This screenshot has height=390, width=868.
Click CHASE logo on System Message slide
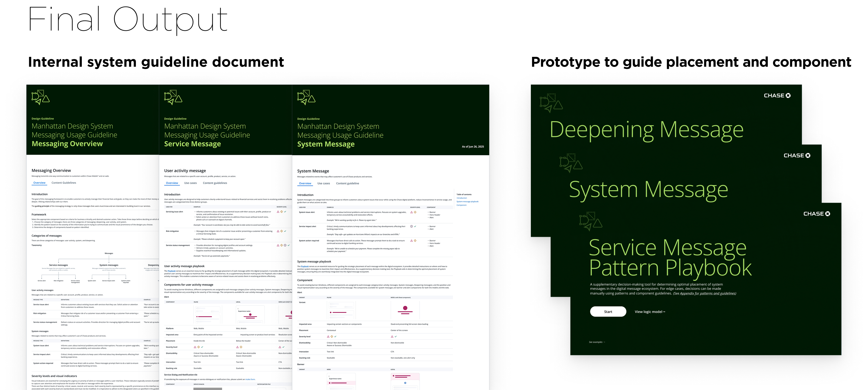point(797,156)
